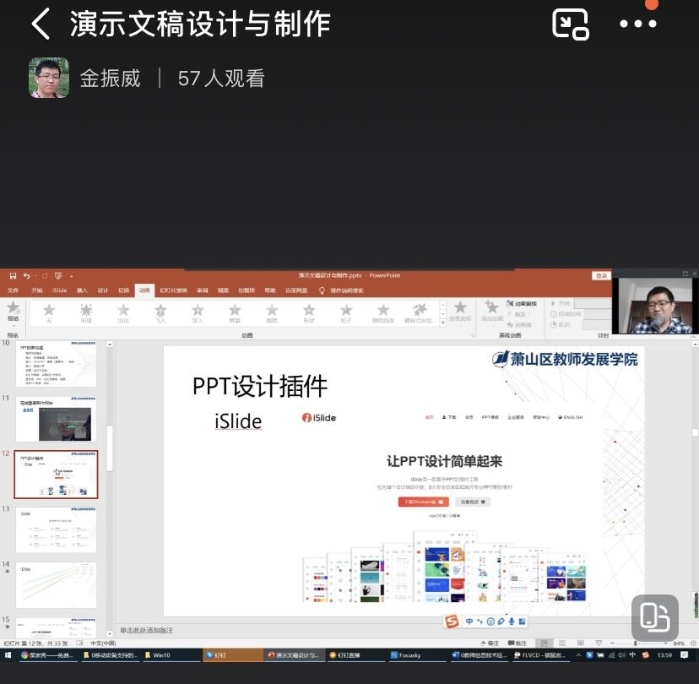Select the active 动画 Animations tab
The image size is (699, 684).
coord(144,290)
